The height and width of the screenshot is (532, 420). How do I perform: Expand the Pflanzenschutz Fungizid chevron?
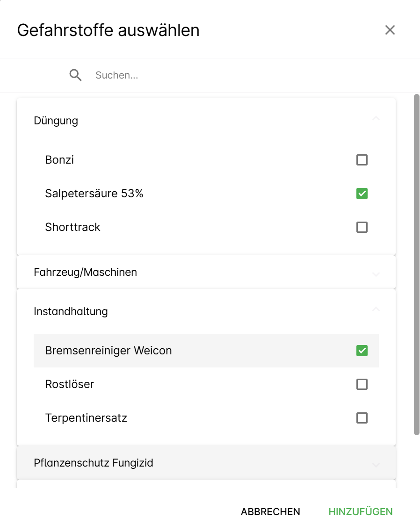(x=376, y=464)
